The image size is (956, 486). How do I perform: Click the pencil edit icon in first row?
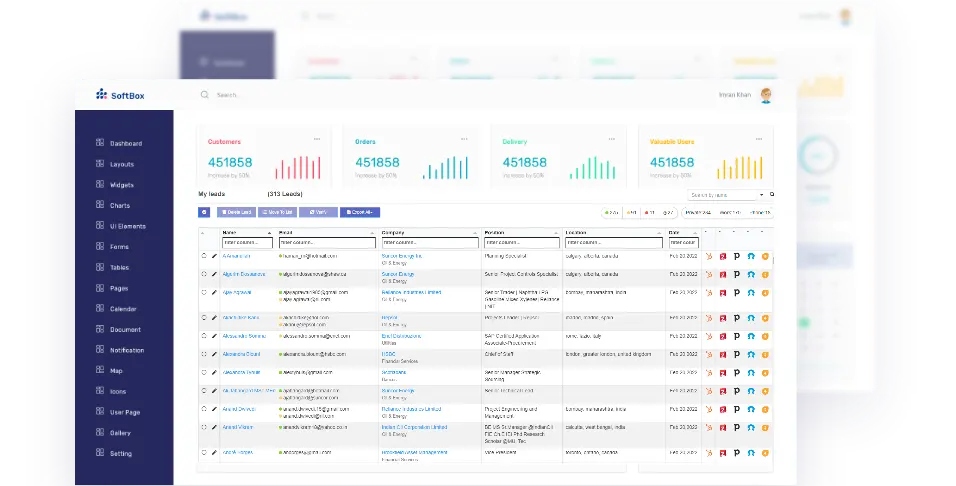(215, 256)
